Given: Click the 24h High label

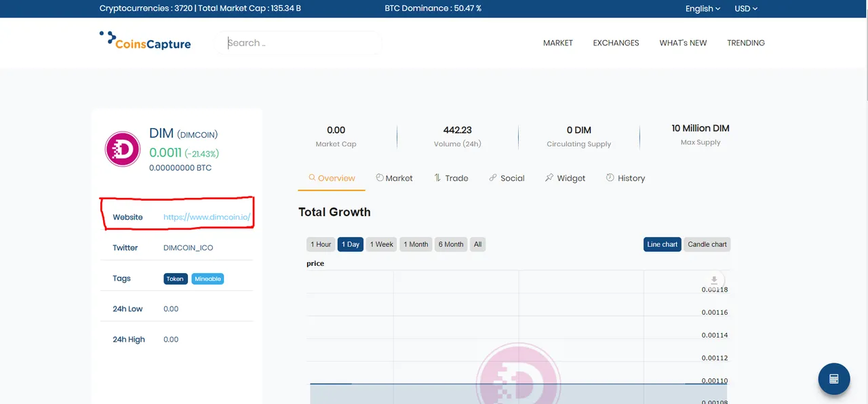Looking at the screenshot, I should [129, 340].
